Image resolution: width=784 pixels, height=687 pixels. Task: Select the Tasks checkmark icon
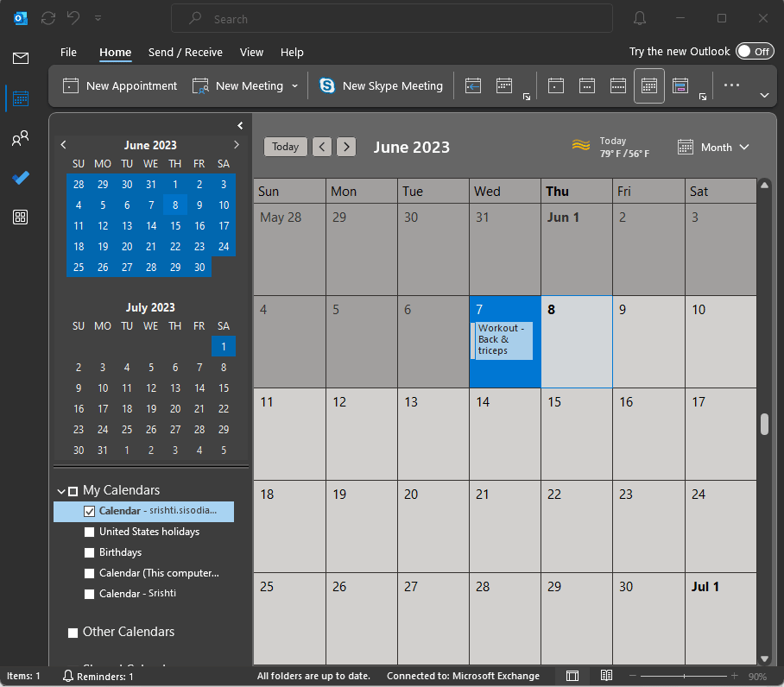coord(20,178)
